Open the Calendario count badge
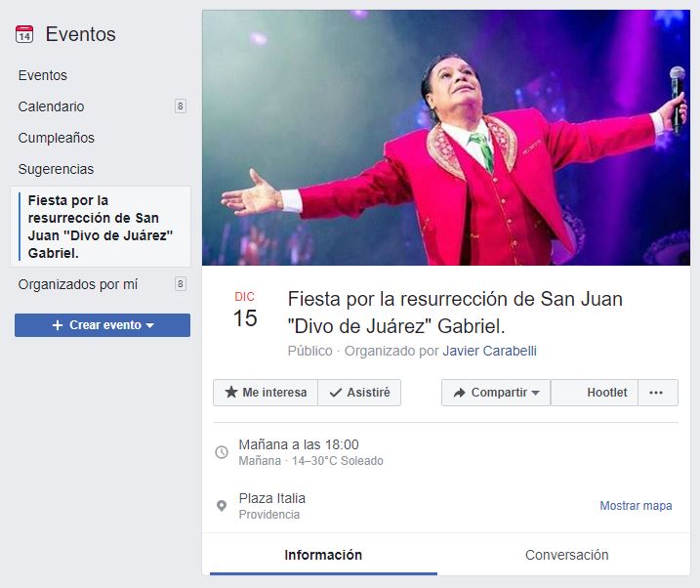This screenshot has height=588, width=700. tap(181, 106)
